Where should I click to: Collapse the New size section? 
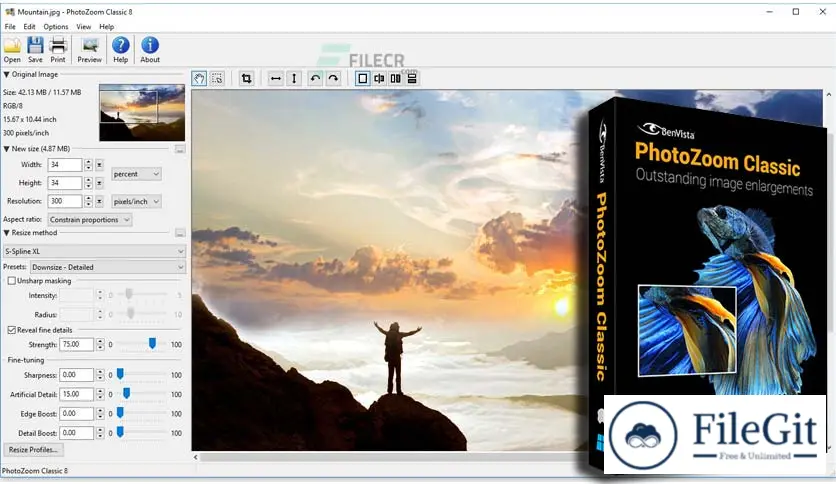pos(6,149)
